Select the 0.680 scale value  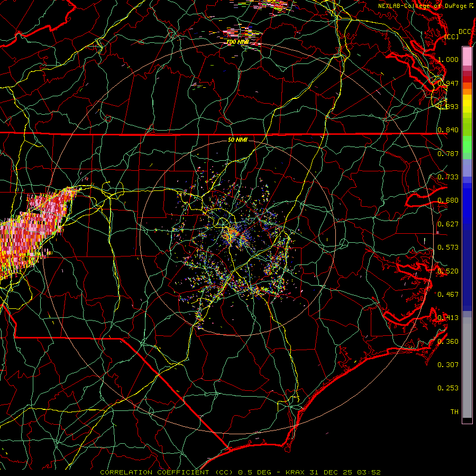coord(448,200)
